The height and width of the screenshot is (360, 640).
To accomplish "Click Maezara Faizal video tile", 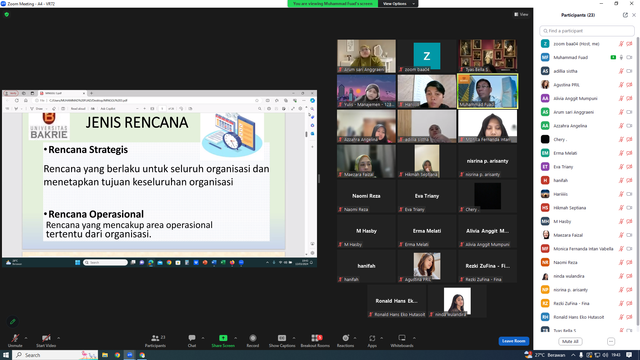I will click(x=367, y=161).
